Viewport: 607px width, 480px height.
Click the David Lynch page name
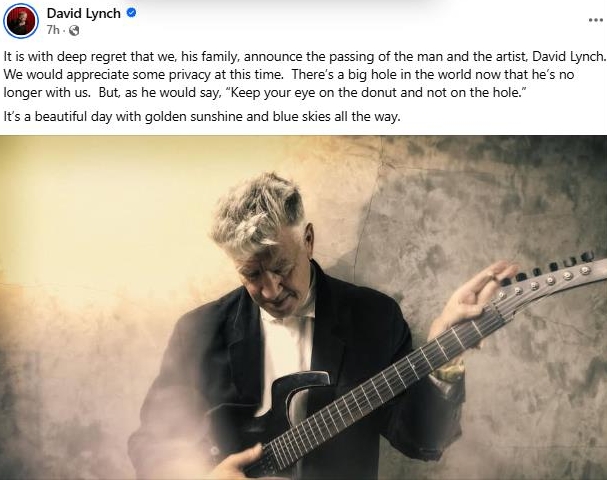pyautogui.click(x=84, y=13)
